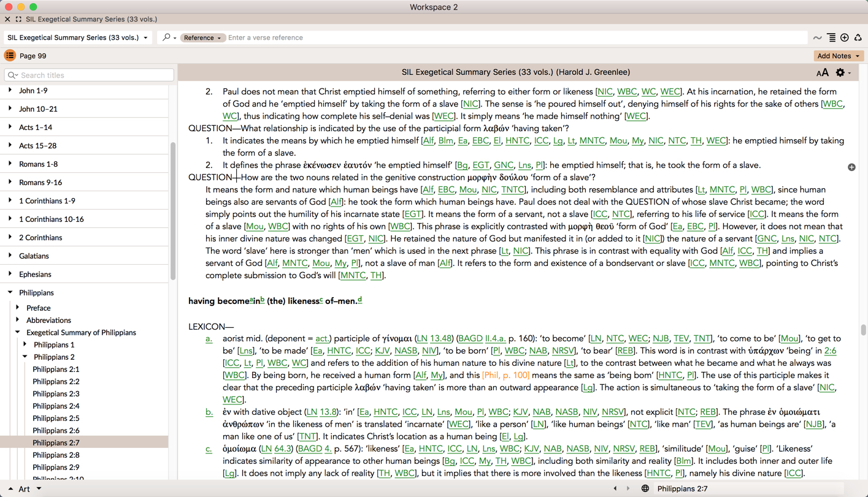Open the Add Notes dropdown
Image resolution: width=868 pixels, height=497 pixels.
pyautogui.click(x=839, y=56)
